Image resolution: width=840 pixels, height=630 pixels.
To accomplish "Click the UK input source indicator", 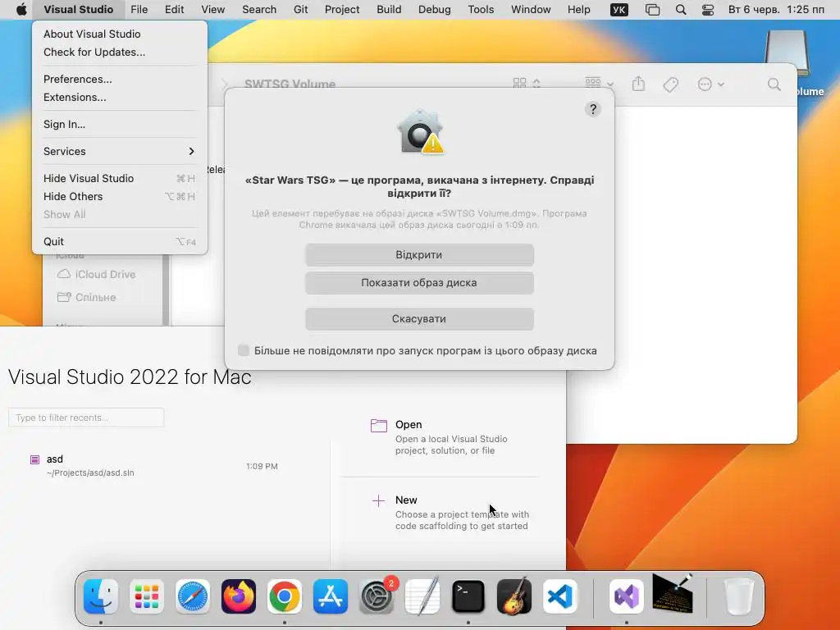I will 619,10.
